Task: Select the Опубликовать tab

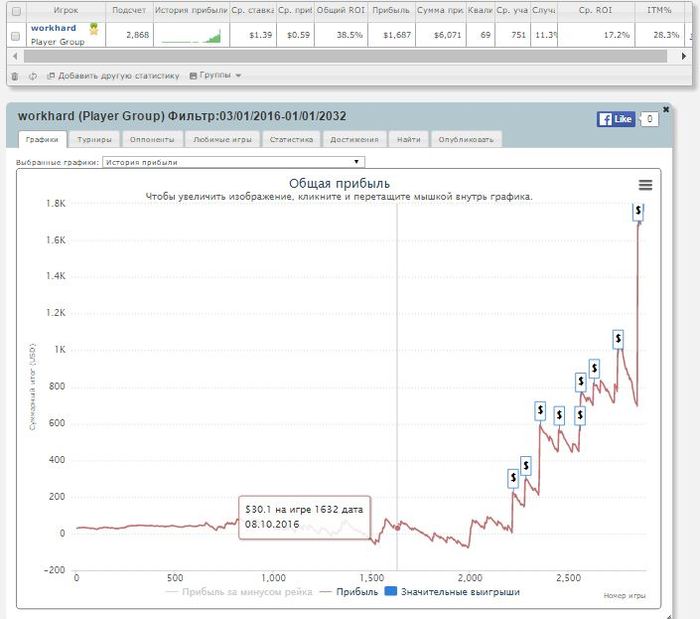Action: click(x=466, y=140)
